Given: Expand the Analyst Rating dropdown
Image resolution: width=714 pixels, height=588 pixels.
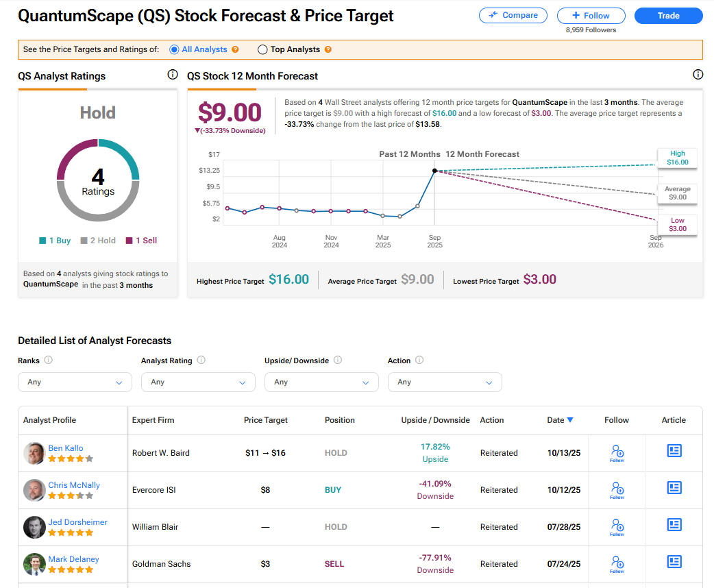Looking at the screenshot, I should [x=198, y=382].
